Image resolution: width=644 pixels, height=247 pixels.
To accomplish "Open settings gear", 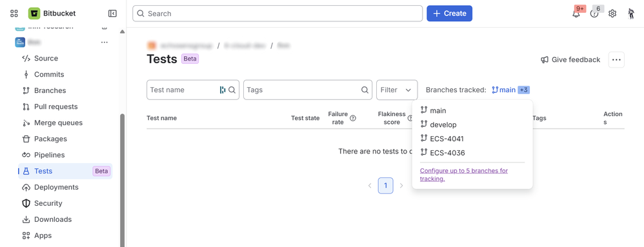I will (612, 14).
